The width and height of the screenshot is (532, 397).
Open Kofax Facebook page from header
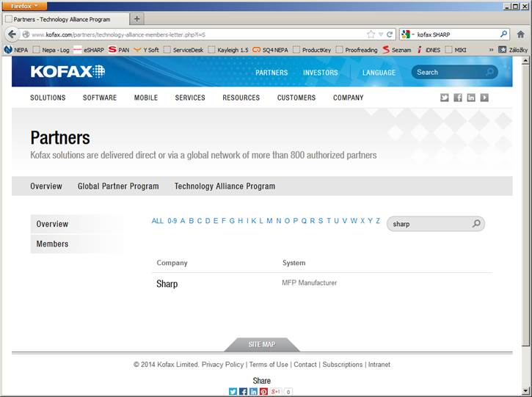(458, 98)
